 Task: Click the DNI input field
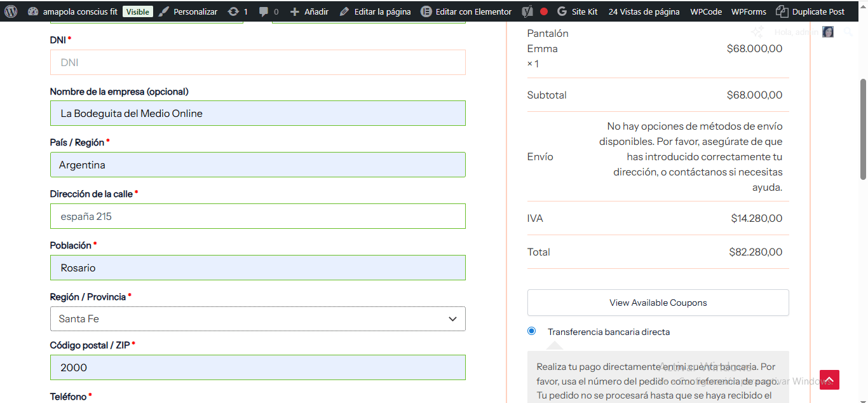coord(257,62)
